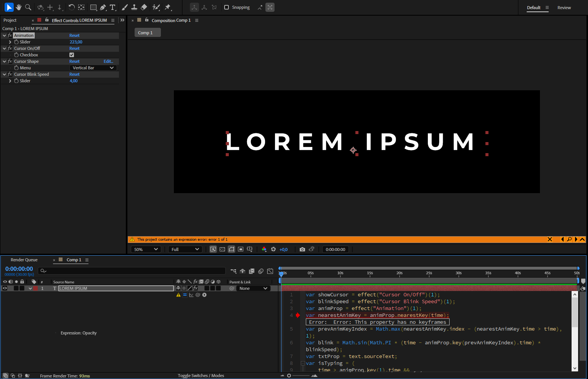Viewport: 588px width, 379px height.
Task: Click Edit on the Cursor Shape effect
Action: coord(108,61)
